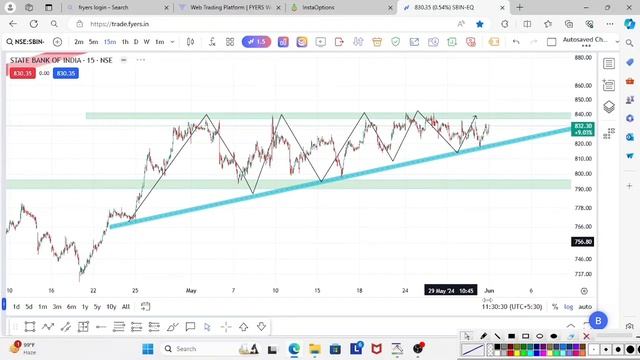Collapse the State Bank of India legend

pyautogui.click(x=123, y=60)
